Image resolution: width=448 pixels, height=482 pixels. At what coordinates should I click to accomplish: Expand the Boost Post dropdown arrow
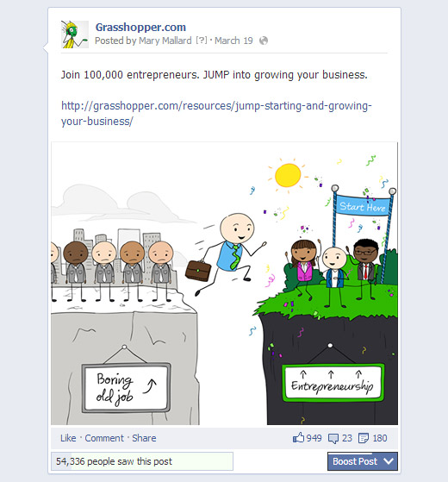389,461
